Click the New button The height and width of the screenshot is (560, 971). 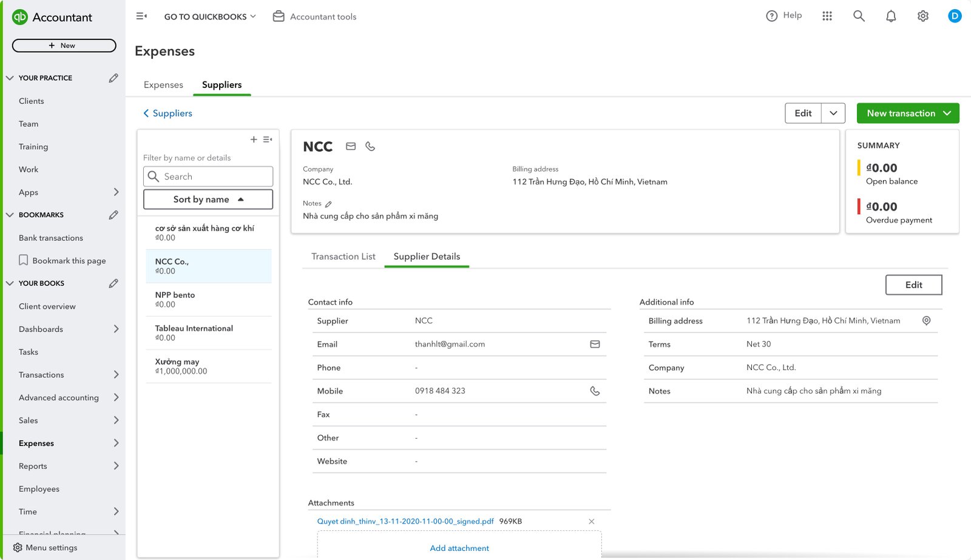click(x=64, y=46)
